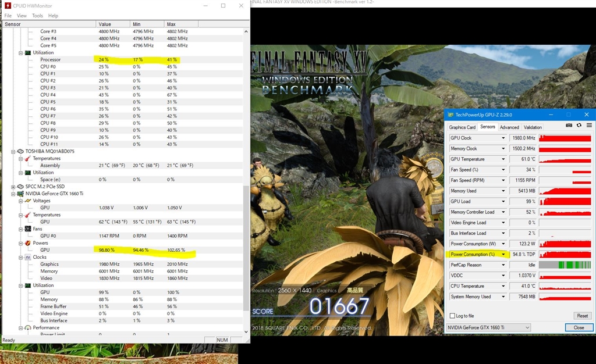Screen dimensions: 596x364
Task: Open the Memory Clock sensor dropdown
Action: [503, 149]
